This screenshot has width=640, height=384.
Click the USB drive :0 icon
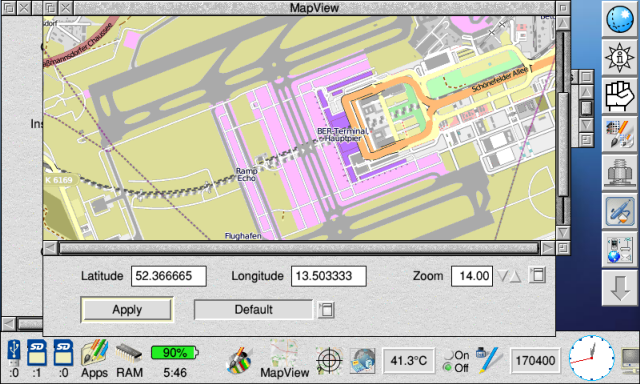click(14, 353)
